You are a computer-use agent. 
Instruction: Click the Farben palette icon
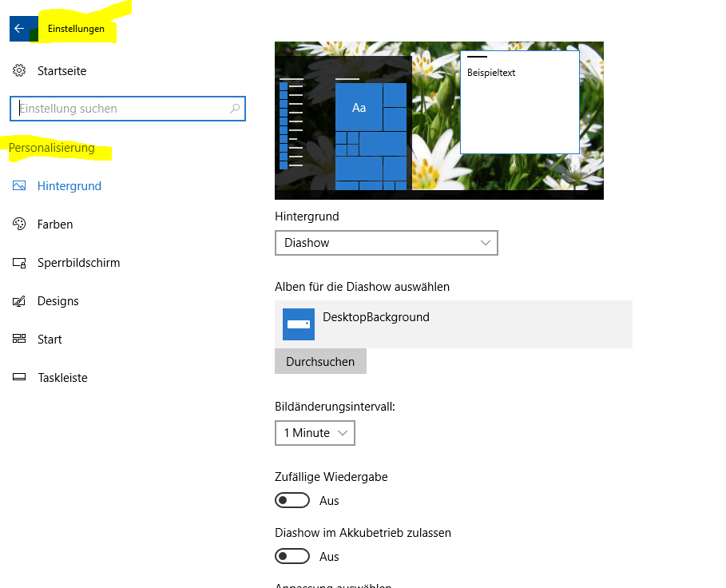coord(19,224)
